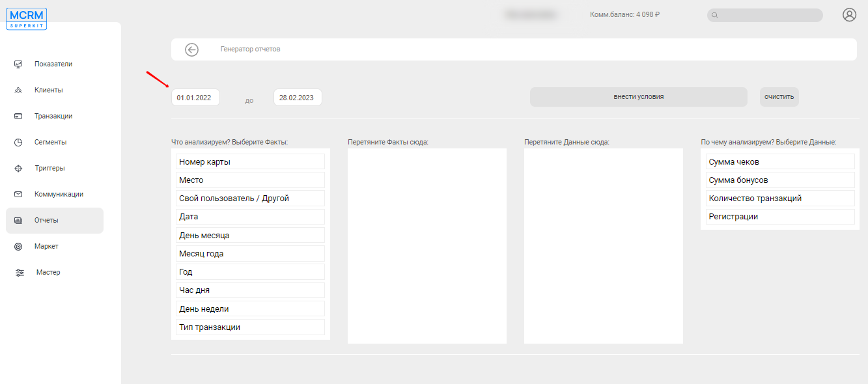Select Количество транзакций data item
Image resolution: width=868 pixels, height=384 pixels.
[x=780, y=198]
